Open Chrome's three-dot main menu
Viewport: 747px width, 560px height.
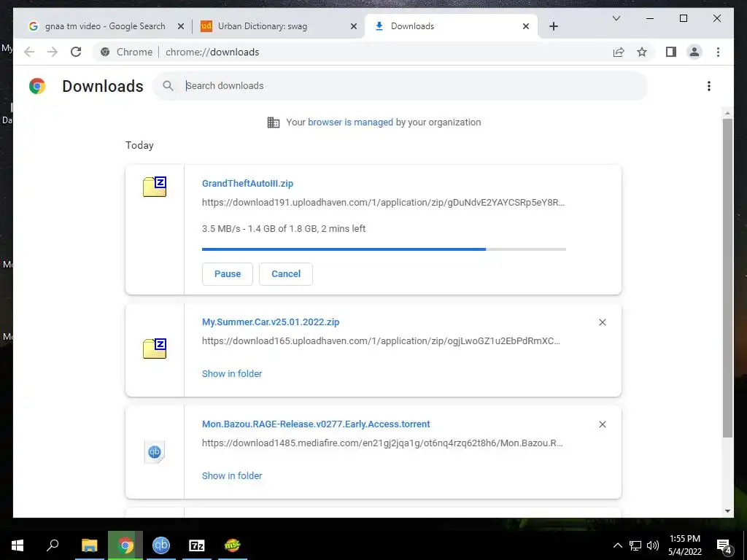coord(718,52)
